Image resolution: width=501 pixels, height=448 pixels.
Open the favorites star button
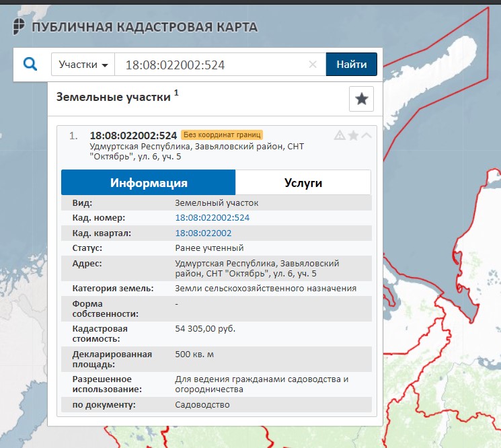click(x=361, y=99)
